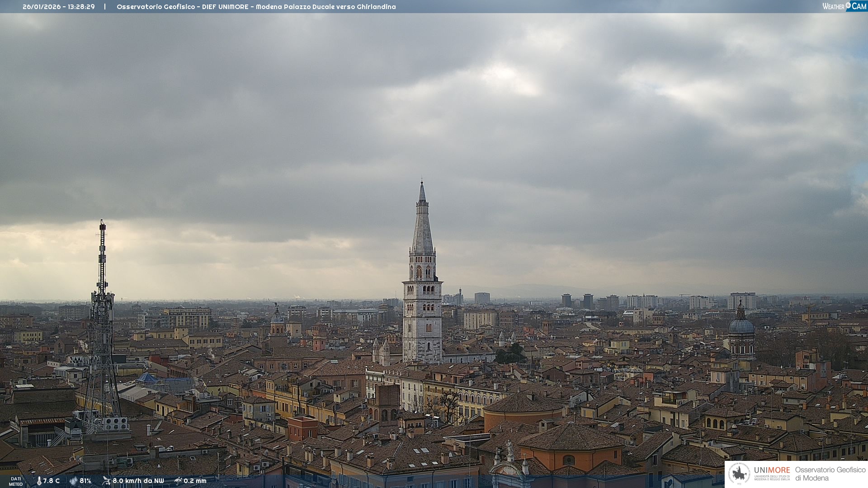Click the 8.0 km/h da NW wind reading
This screenshot has height=488, width=868.
138,481
